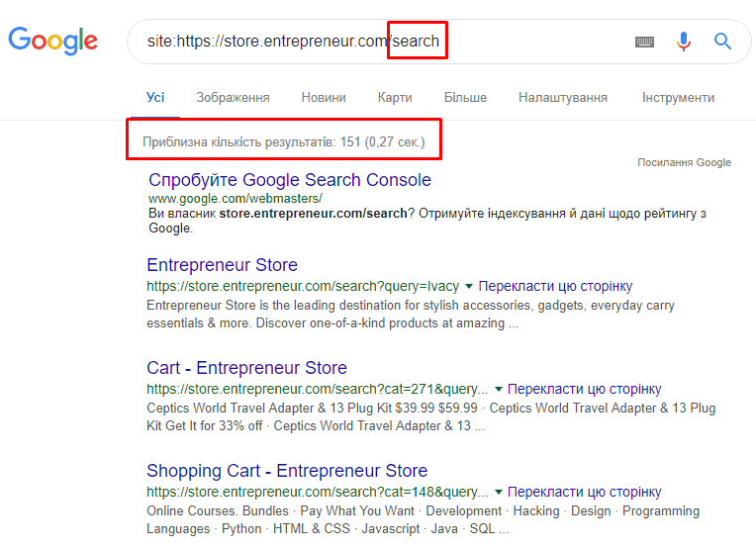The width and height of the screenshot is (756, 549).
Task: Switch to the Новини tab
Action: pyautogui.click(x=324, y=97)
